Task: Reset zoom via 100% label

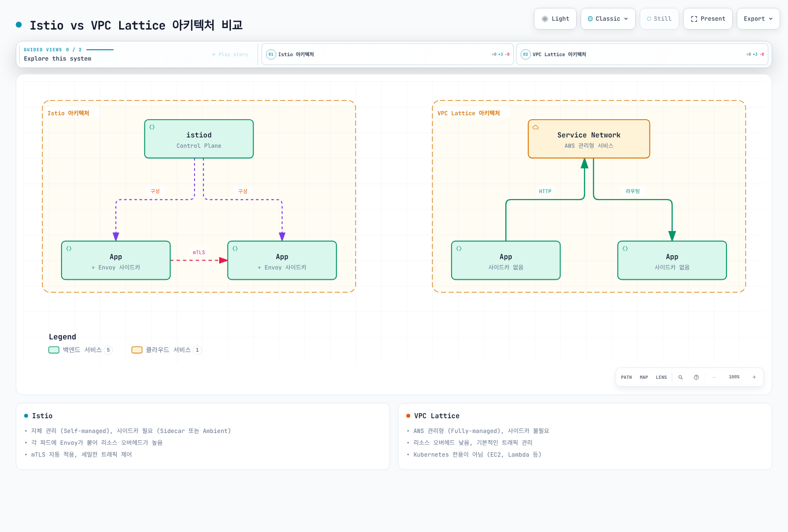Action: (x=734, y=377)
